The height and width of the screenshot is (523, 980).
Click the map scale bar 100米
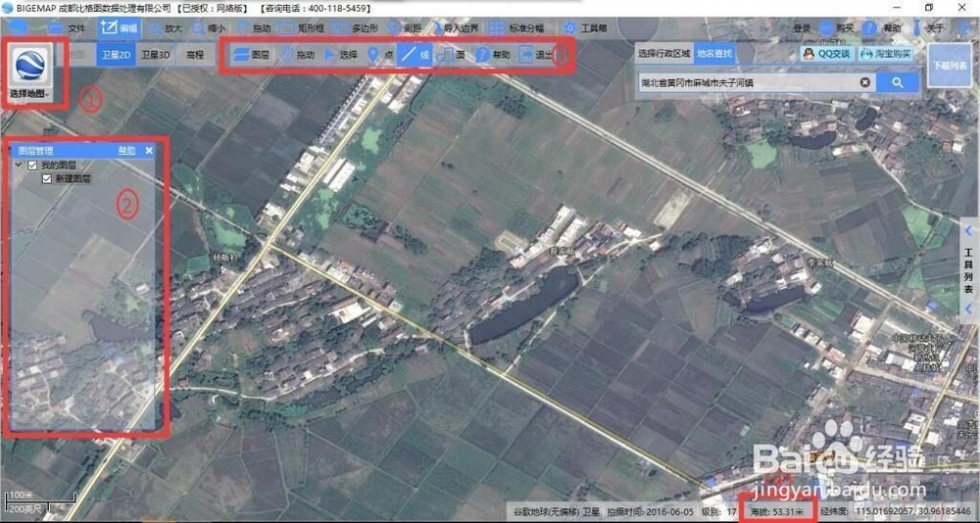click(x=41, y=499)
